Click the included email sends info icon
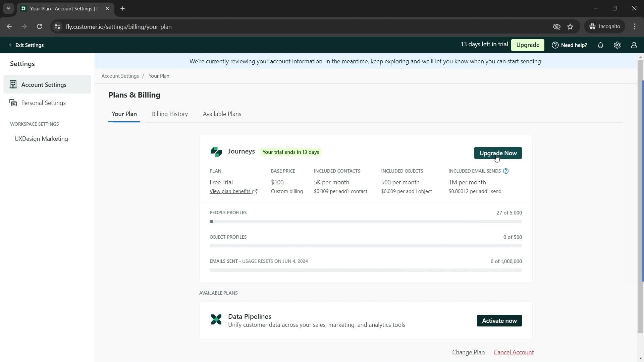Screen dimensions: 644x362 pos(505,171)
